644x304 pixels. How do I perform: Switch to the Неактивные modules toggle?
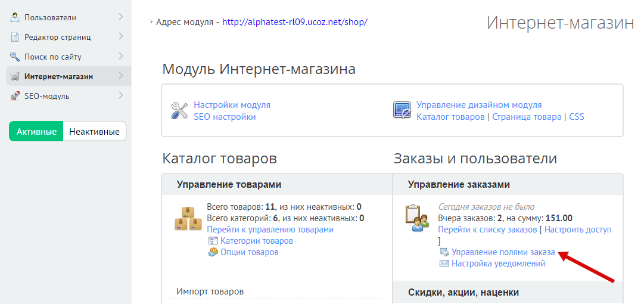94,132
